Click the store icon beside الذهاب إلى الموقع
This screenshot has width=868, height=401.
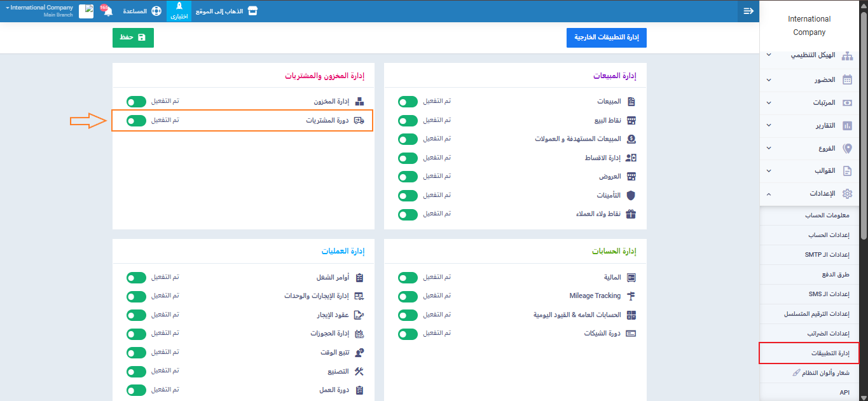point(252,11)
